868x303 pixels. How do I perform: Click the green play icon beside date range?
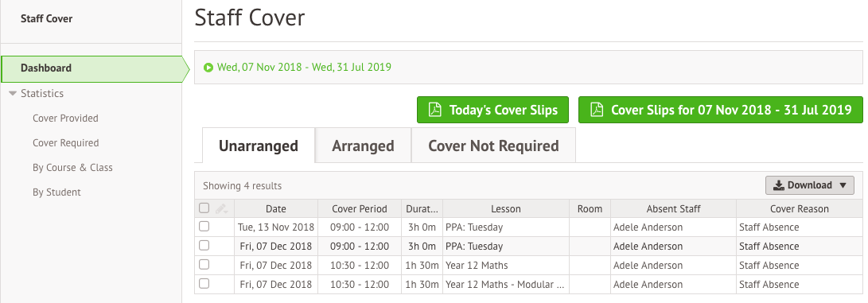pyautogui.click(x=208, y=68)
